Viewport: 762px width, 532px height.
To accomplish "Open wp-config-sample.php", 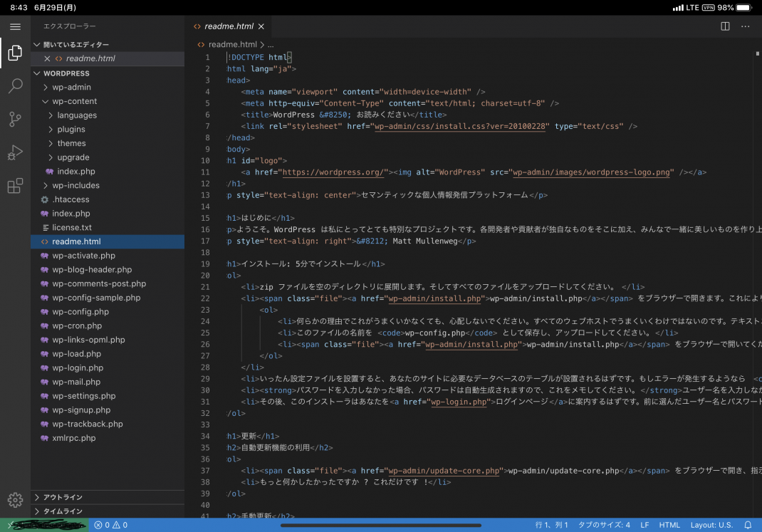I will (x=108, y=298).
